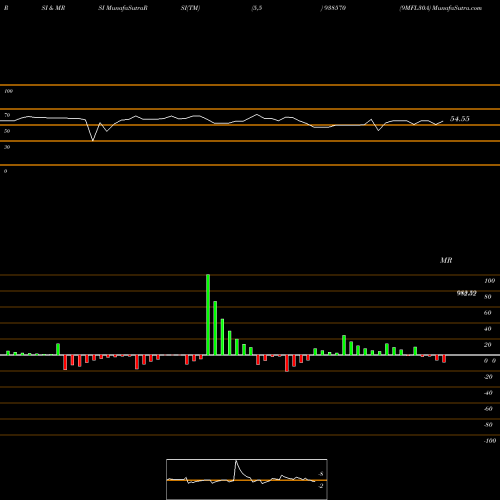Click the MR scale label 60
500x500 pixels.
pos(488,313)
